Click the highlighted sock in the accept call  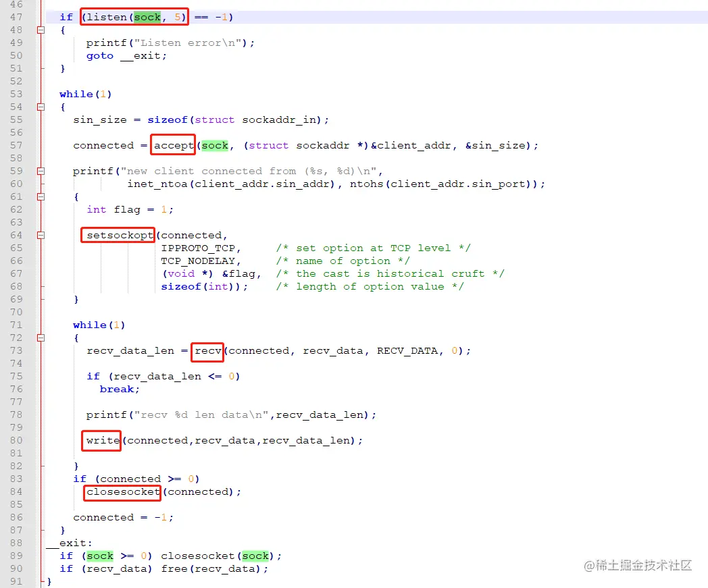[x=215, y=145]
